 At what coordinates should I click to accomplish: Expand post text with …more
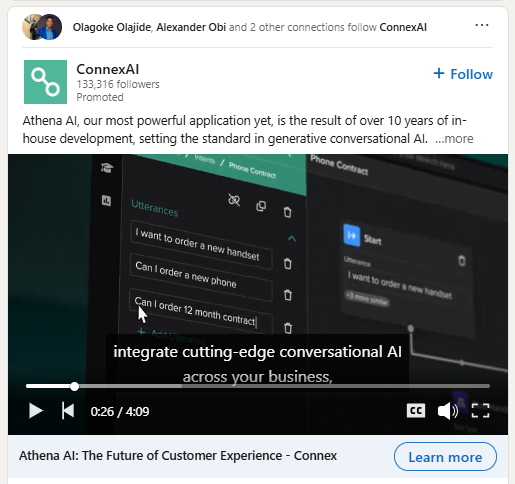[x=454, y=138]
